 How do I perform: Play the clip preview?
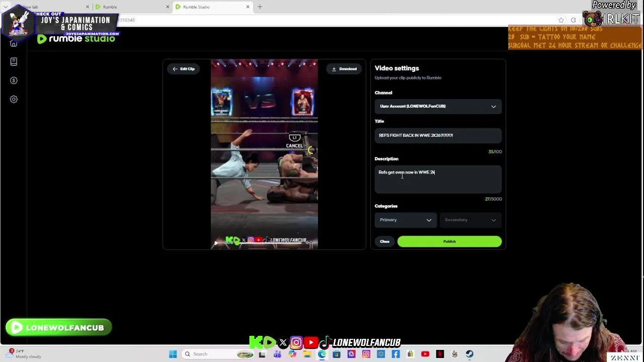pos(216,243)
